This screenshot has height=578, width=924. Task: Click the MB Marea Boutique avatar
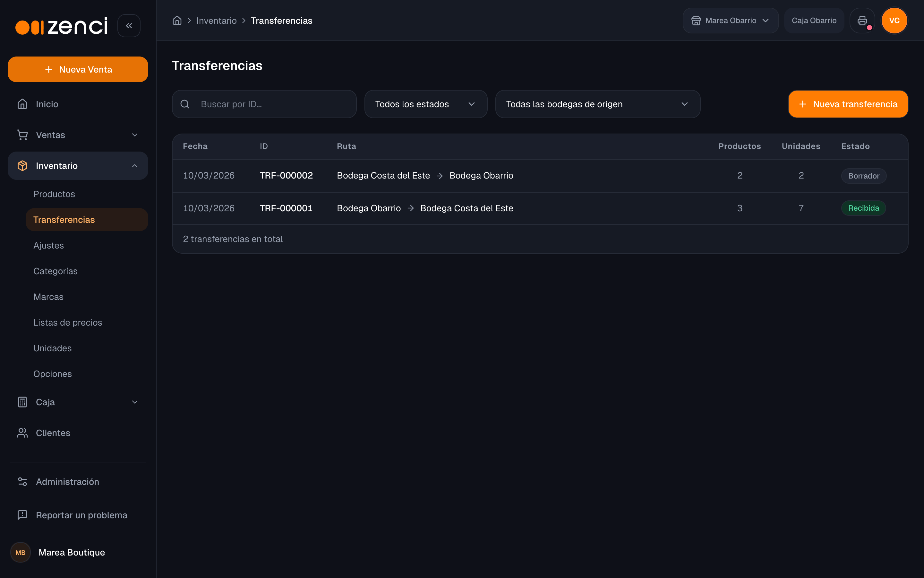point(20,552)
